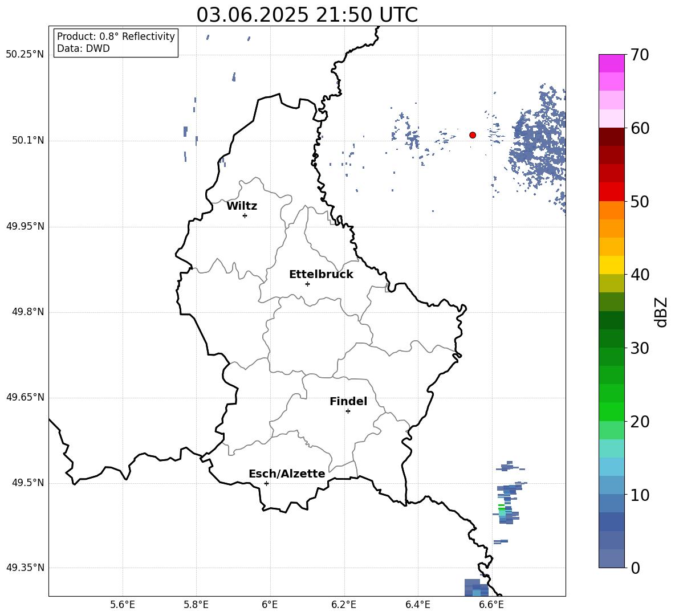
Task: Click the Ettelbruck station cross marker
Action: [x=307, y=284]
